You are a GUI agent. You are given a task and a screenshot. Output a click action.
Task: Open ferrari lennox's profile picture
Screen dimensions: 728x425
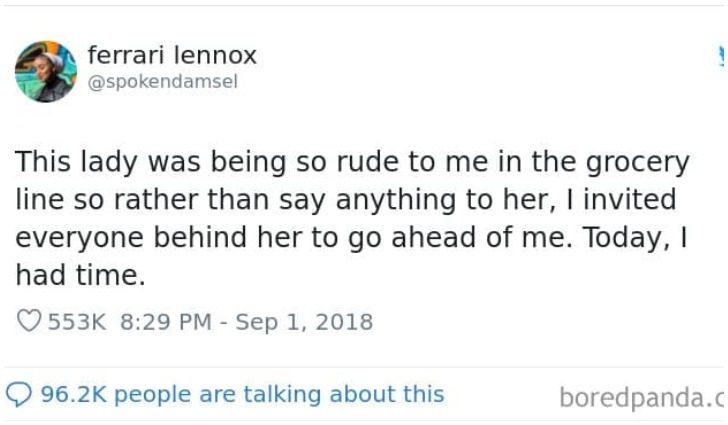coord(46,72)
